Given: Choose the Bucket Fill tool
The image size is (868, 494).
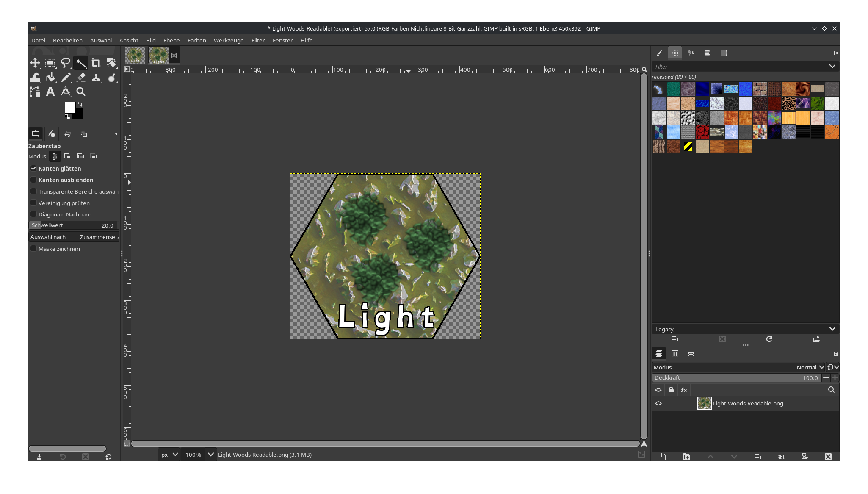Looking at the screenshot, I should point(51,78).
